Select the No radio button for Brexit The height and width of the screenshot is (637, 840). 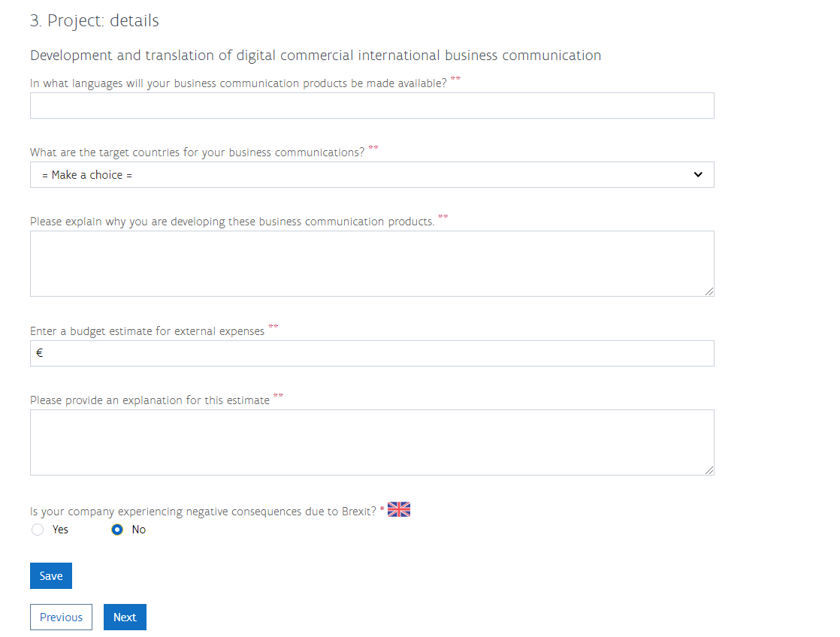coord(116,530)
